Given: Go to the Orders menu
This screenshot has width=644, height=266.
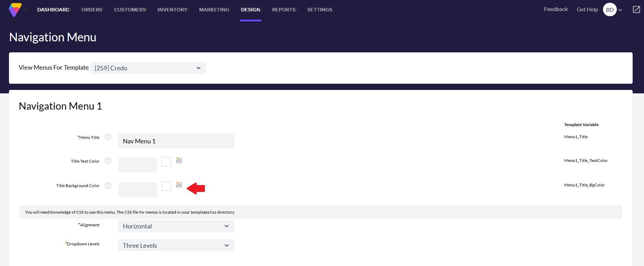Looking at the screenshot, I should (92, 10).
